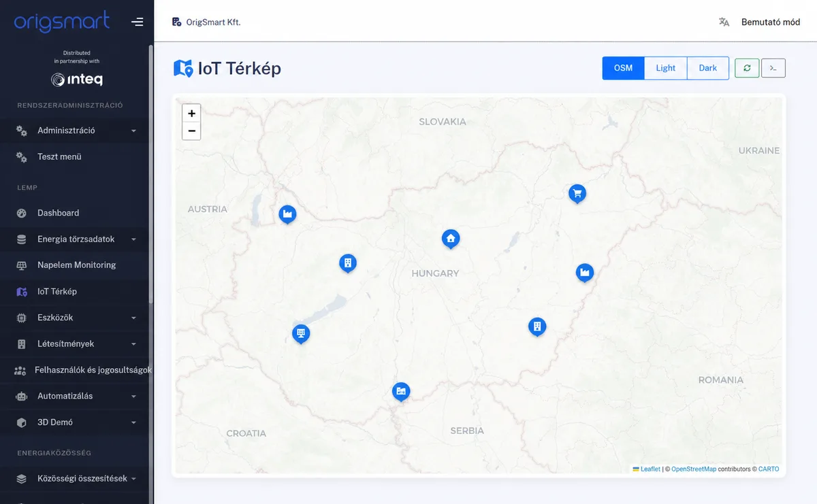Click the Dashboard palette icon
817x504 pixels.
coord(22,213)
